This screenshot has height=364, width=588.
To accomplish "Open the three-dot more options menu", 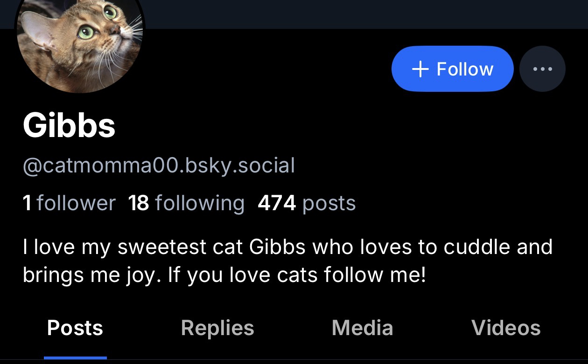I will [542, 69].
